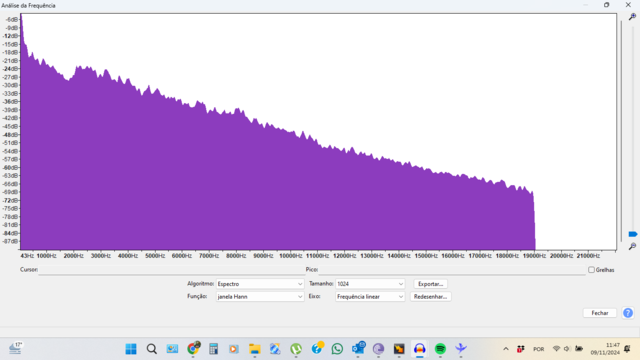The width and height of the screenshot is (640, 360).
Task: Click the zoom out magnifier icon
Action: (x=632, y=247)
